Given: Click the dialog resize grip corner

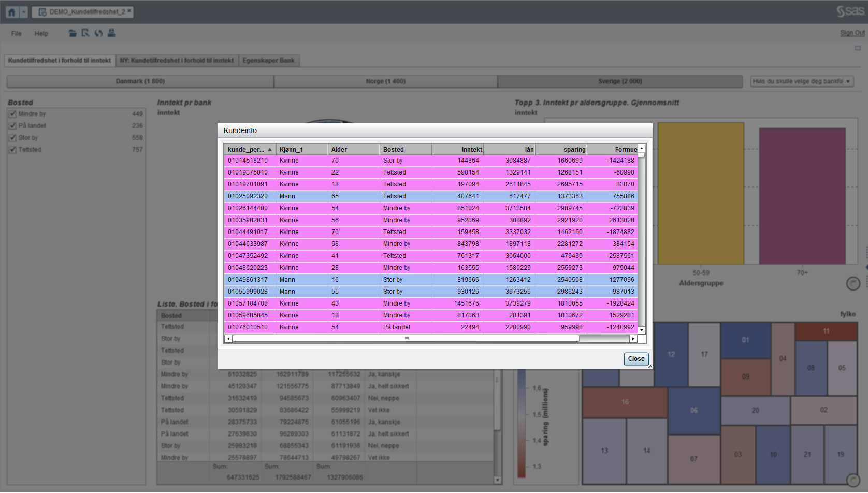Looking at the screenshot, I should [x=649, y=367].
